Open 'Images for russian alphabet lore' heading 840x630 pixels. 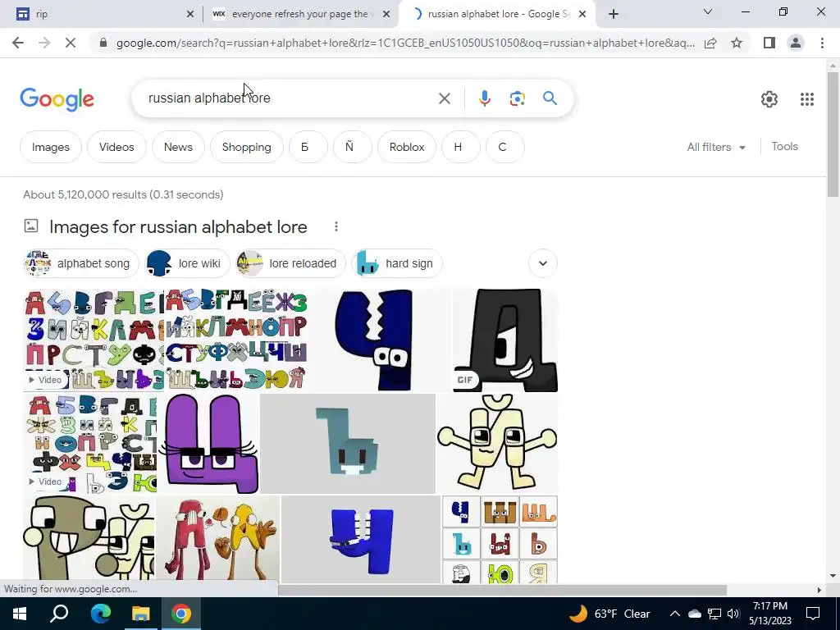click(x=178, y=226)
